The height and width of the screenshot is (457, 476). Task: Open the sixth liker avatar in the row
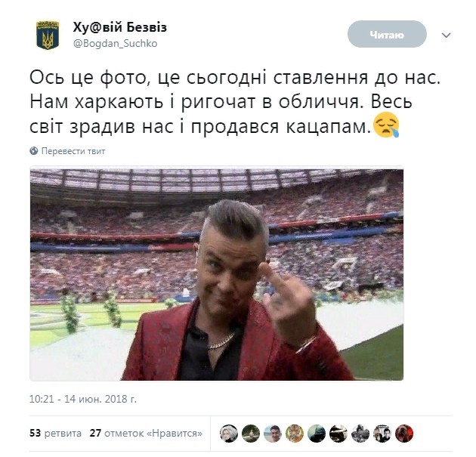click(x=338, y=434)
